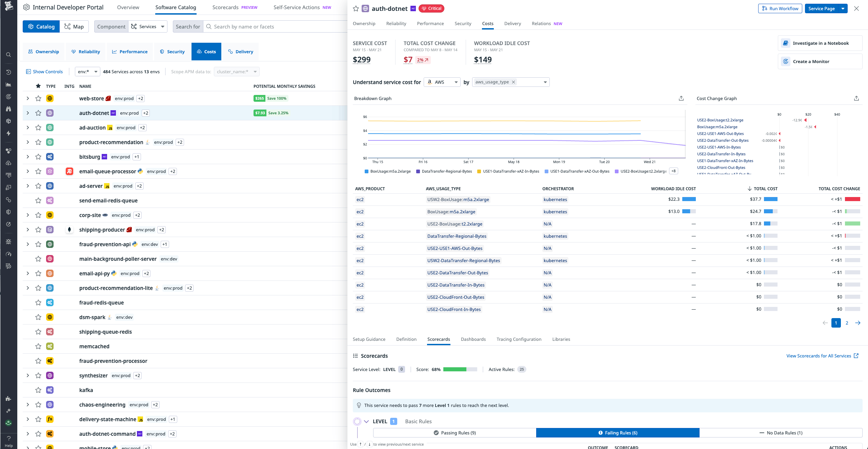Star the web-store row in the catalog
This screenshot has height=449, width=868.
[38, 98]
